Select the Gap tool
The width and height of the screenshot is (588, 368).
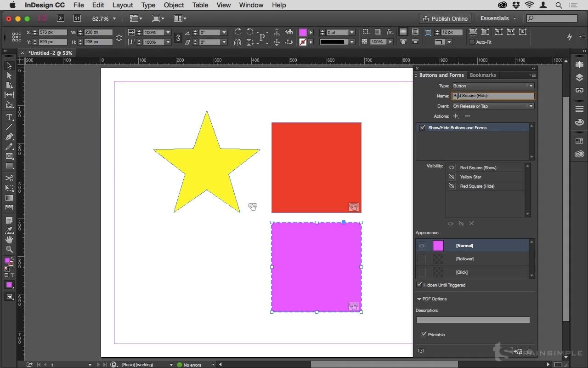point(9,95)
